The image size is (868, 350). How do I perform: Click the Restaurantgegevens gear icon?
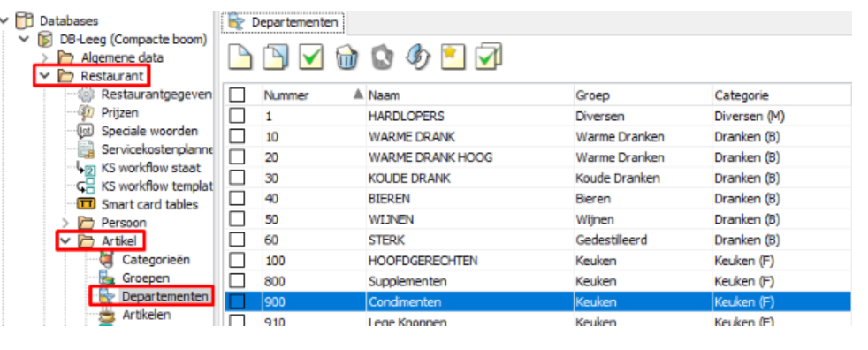[x=87, y=95]
